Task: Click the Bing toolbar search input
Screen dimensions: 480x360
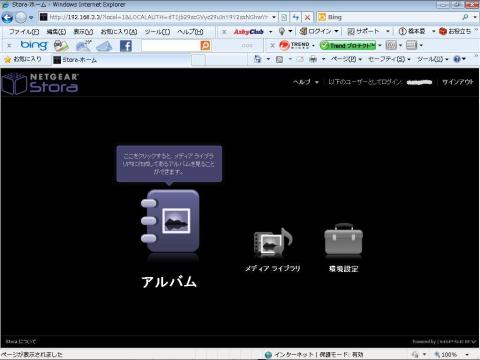Action: coord(171,46)
